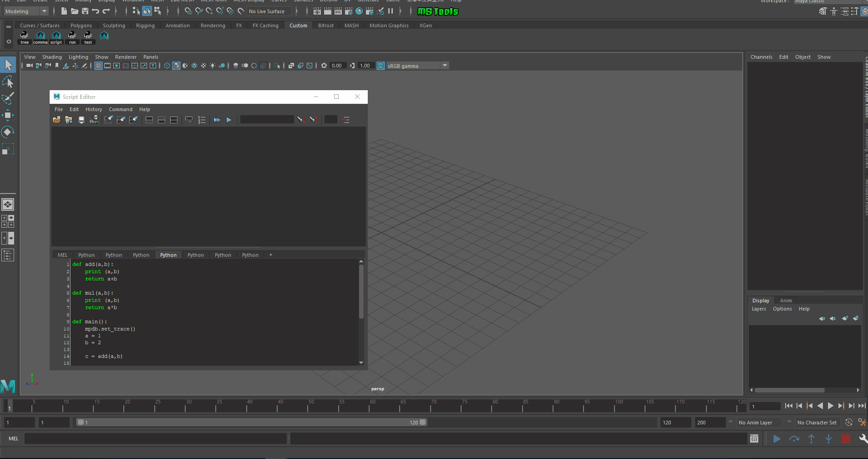Open History menu in Script Editor

pyautogui.click(x=94, y=109)
